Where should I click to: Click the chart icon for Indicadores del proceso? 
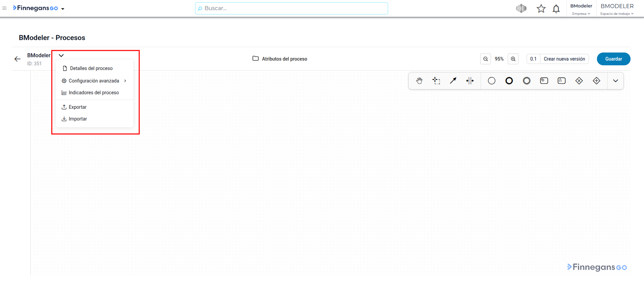(x=64, y=93)
